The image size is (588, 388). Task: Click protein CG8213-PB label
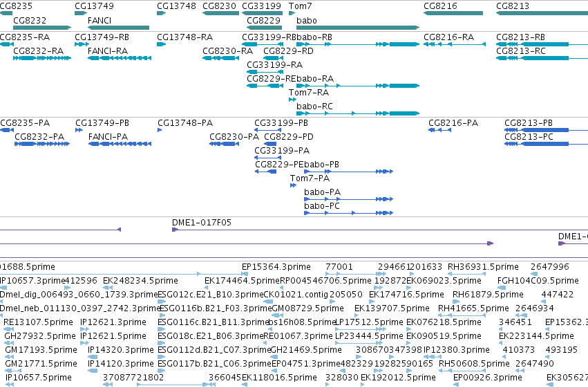pos(529,122)
